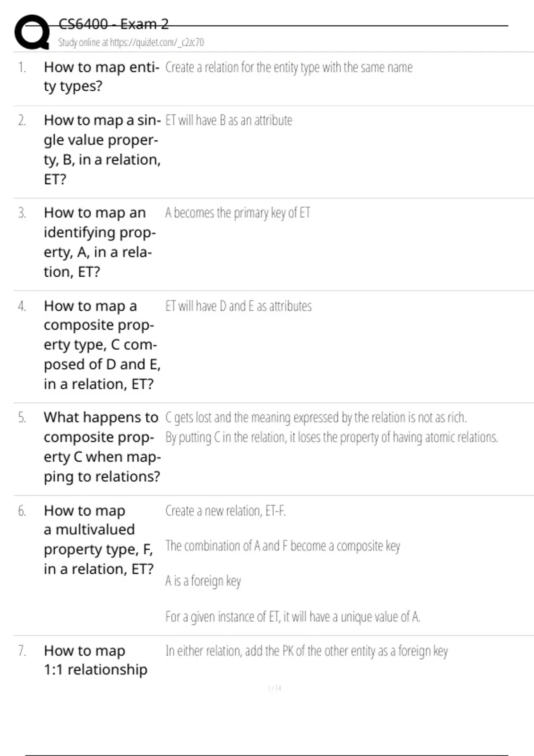Open the quizlet.com study online link
The height and width of the screenshot is (756, 534).
click(x=130, y=43)
